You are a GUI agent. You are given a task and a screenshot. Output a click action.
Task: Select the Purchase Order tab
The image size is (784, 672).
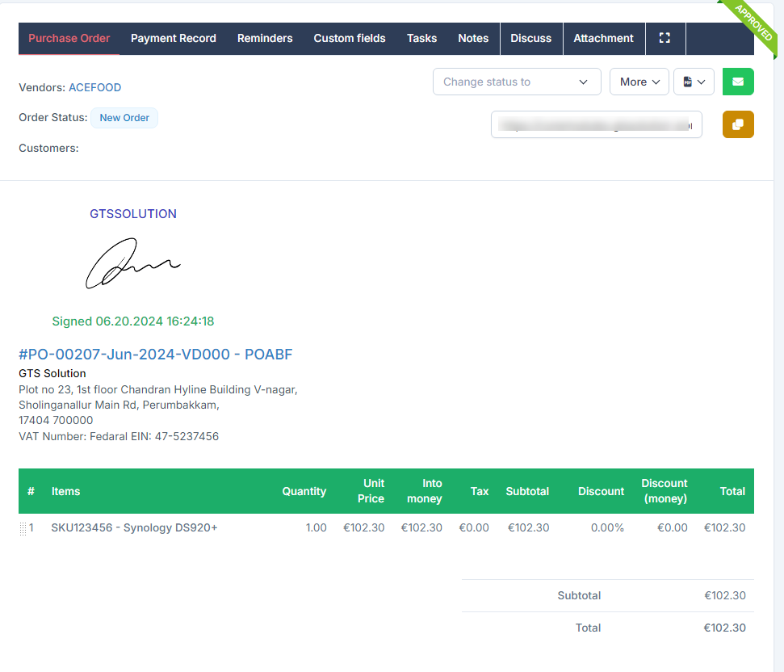click(69, 38)
